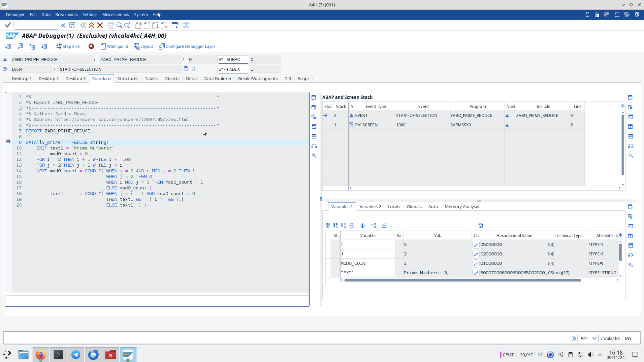Expand status bar with double arrow
Viewport: 644px width, 362px height.
tap(574, 338)
